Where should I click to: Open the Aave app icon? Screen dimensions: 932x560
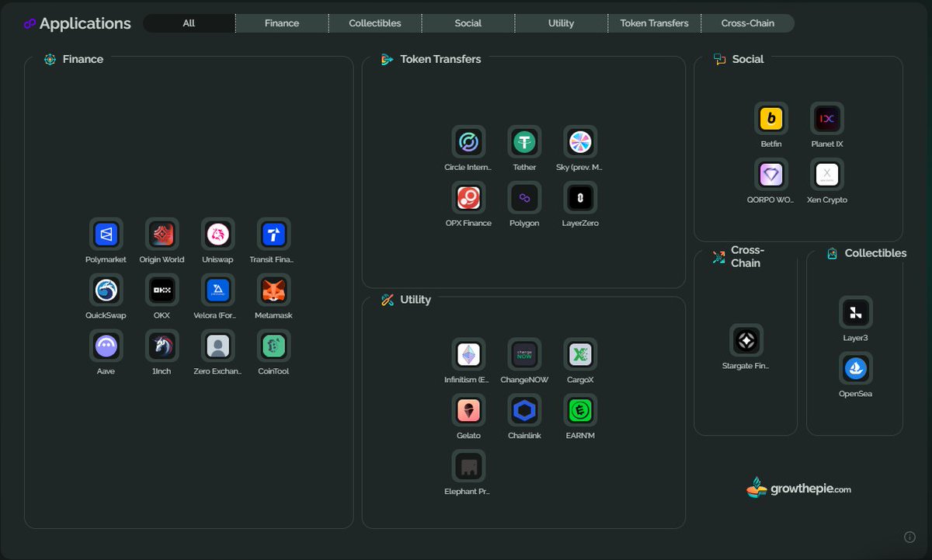click(x=106, y=346)
